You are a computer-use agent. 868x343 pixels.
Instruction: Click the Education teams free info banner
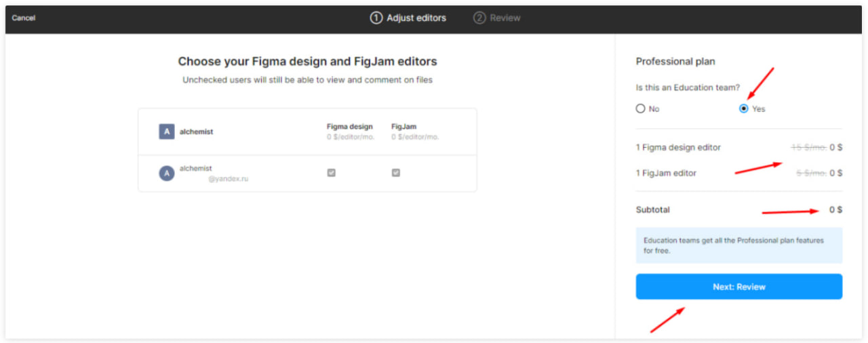tap(738, 245)
